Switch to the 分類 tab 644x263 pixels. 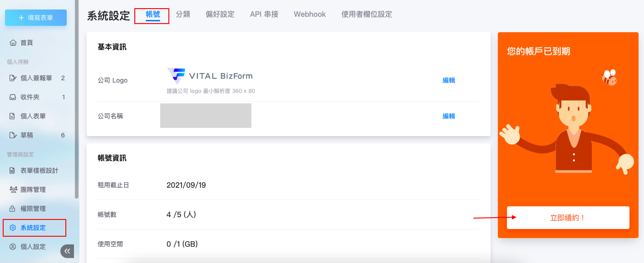(183, 15)
